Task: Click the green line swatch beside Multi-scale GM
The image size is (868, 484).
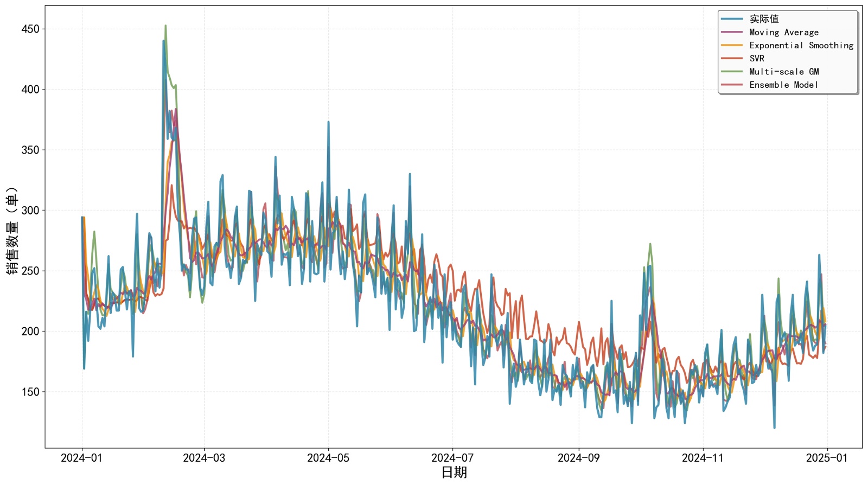Action: pyautogui.click(x=732, y=72)
